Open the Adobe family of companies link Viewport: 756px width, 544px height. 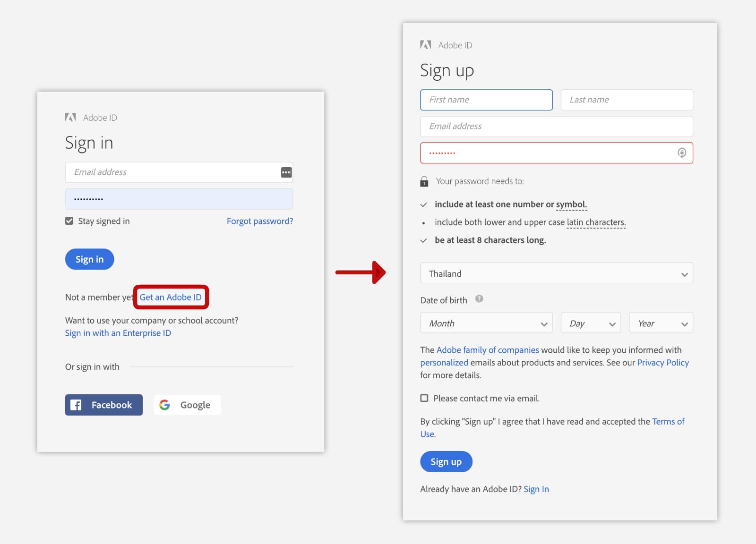coord(488,350)
